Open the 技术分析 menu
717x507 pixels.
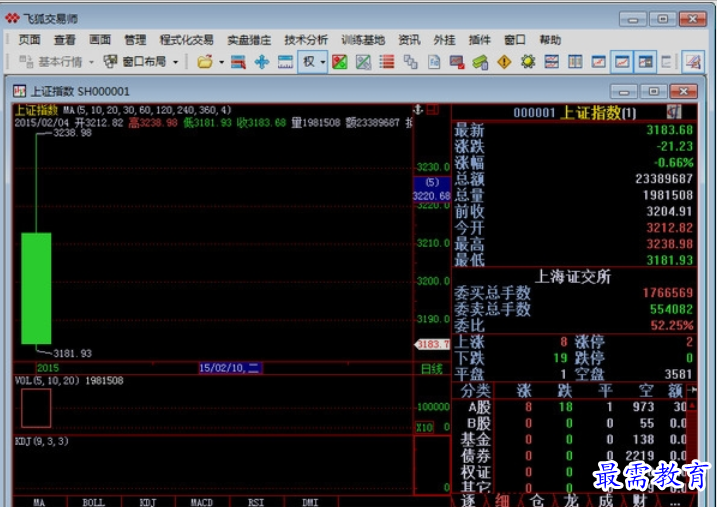tap(306, 40)
